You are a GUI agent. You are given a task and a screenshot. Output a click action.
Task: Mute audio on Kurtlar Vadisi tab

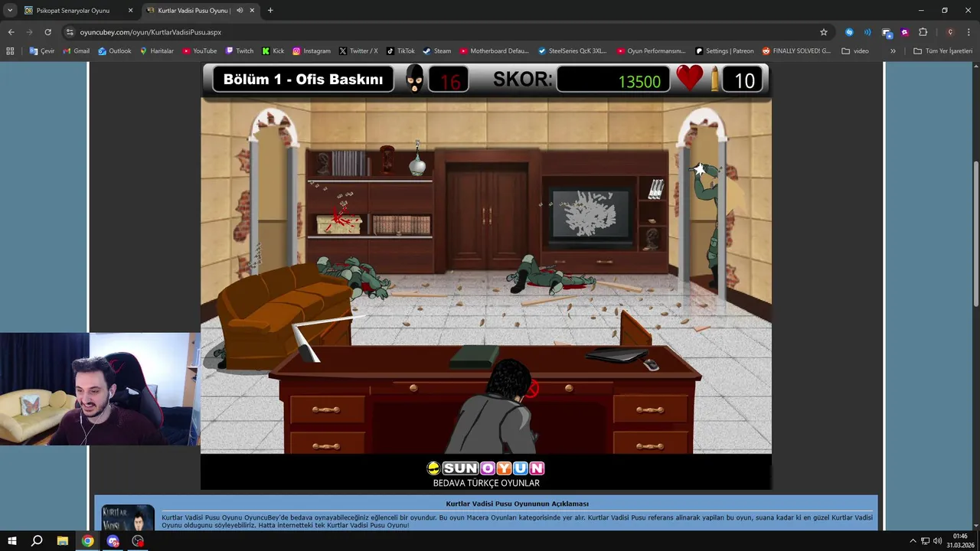click(240, 11)
